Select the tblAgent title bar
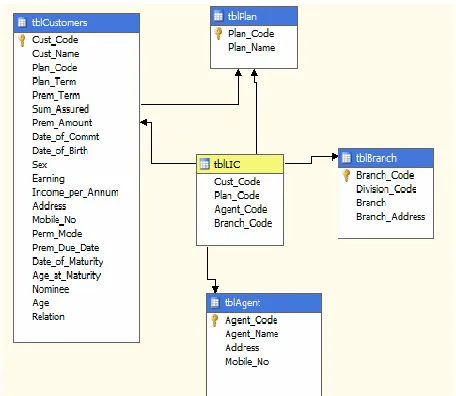The image size is (456, 396). pyautogui.click(x=264, y=303)
